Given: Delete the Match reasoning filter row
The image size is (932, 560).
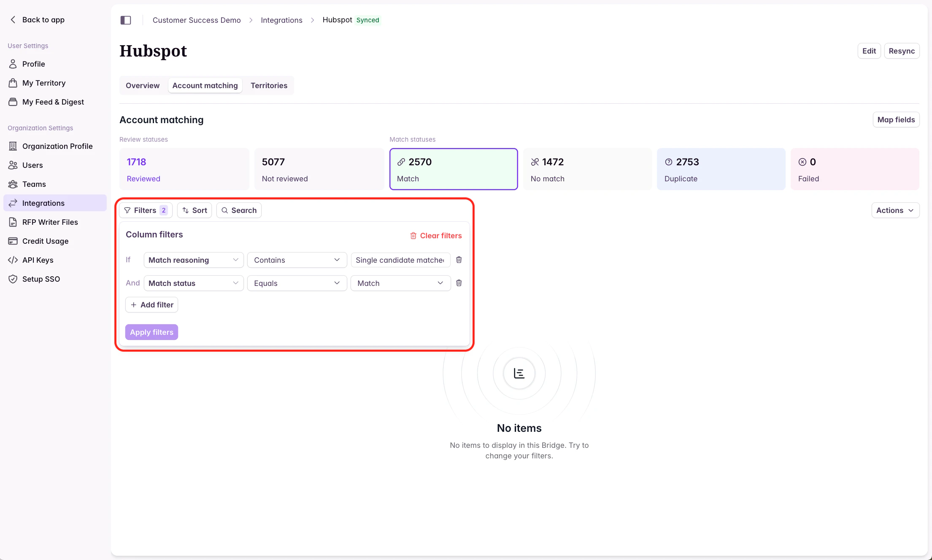Looking at the screenshot, I should [459, 260].
